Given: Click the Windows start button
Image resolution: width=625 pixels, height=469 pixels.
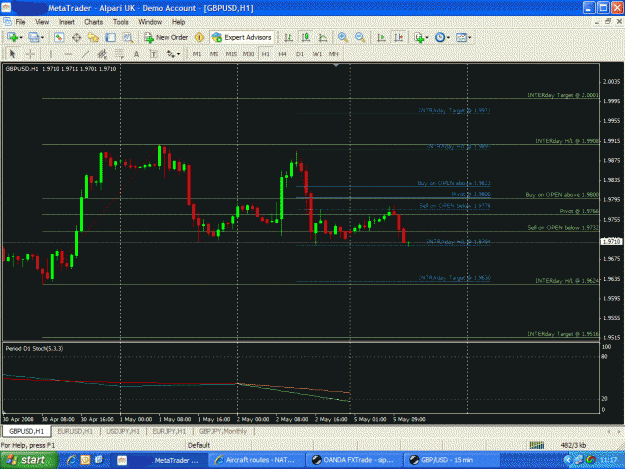Looking at the screenshot, I should (28, 460).
